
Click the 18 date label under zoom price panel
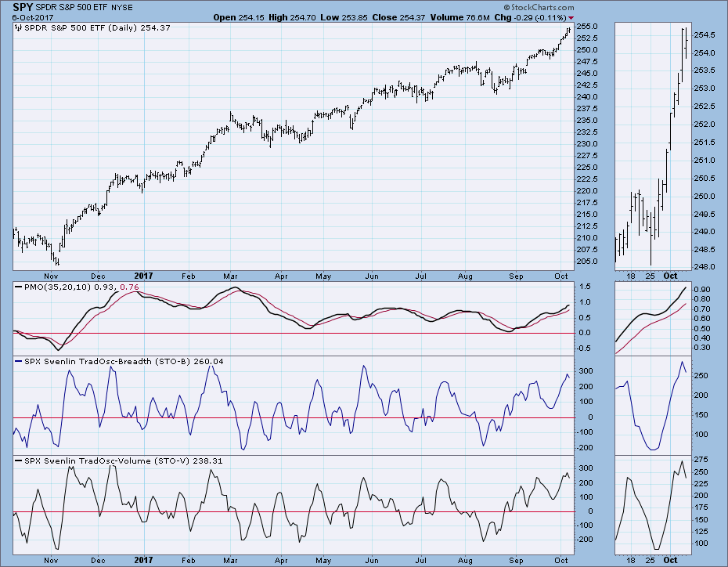[630, 276]
